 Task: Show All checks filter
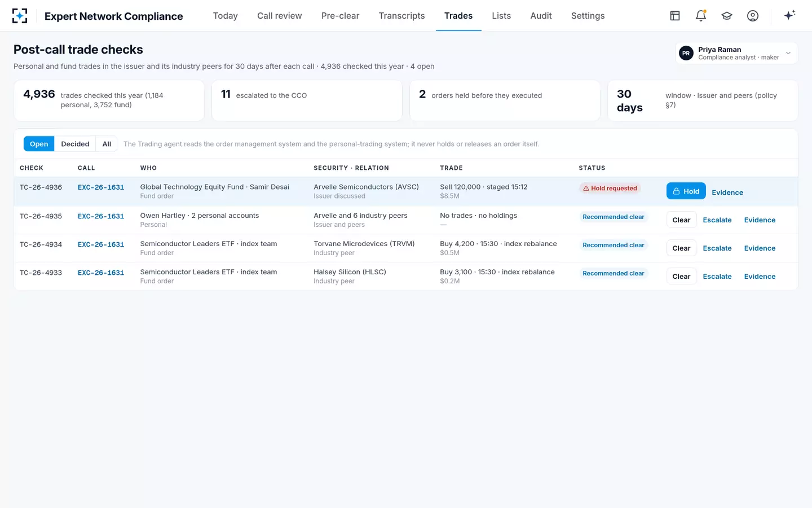pos(107,144)
